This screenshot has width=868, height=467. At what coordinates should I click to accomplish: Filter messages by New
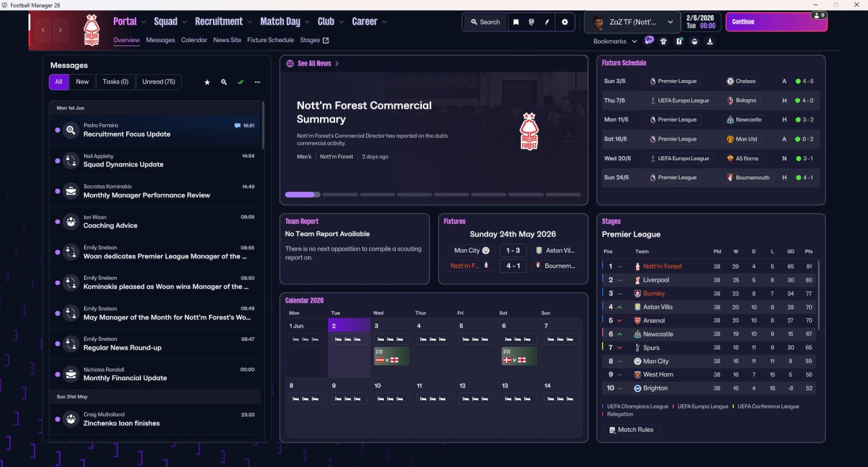click(x=82, y=82)
